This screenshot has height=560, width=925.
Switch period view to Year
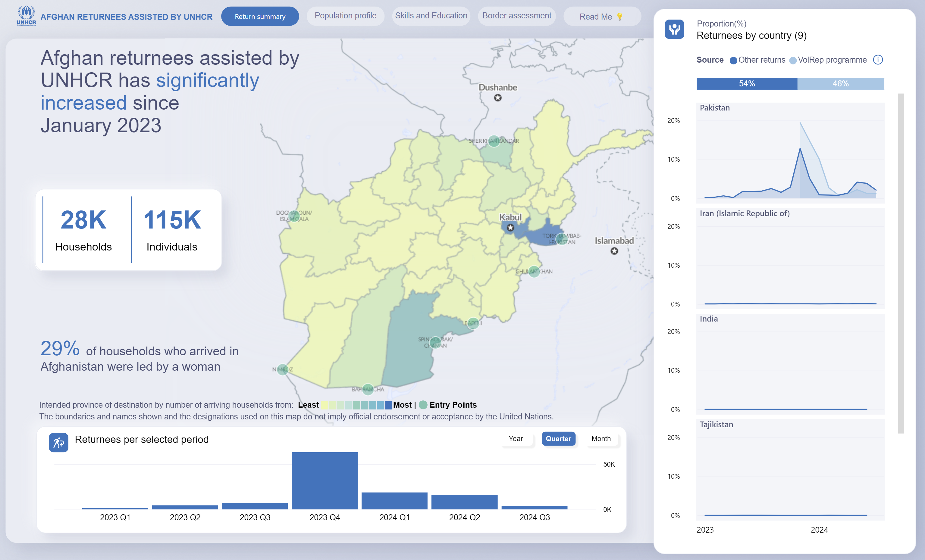click(516, 438)
